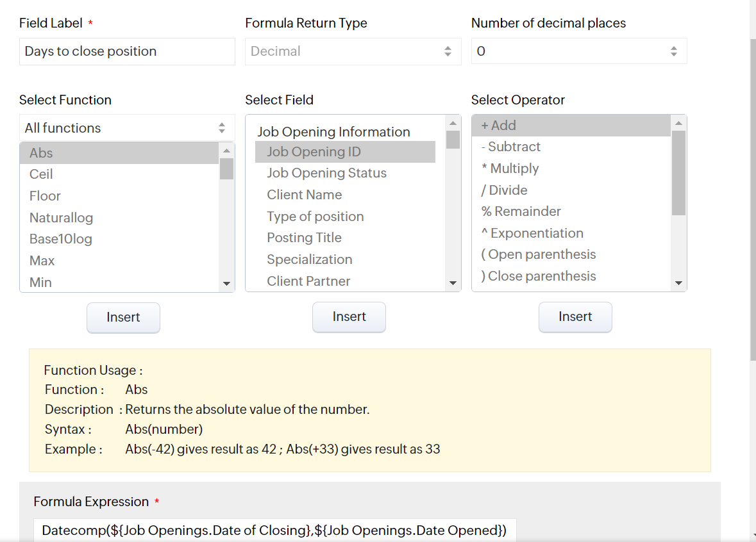
Task: Select the Open parenthesis operator
Action: point(539,254)
